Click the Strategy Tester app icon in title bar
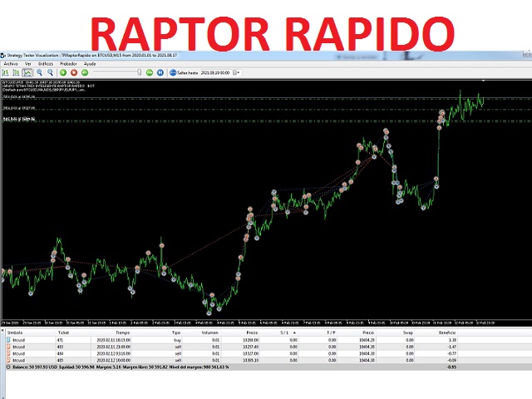This screenshot has width=532, height=399. point(3,56)
